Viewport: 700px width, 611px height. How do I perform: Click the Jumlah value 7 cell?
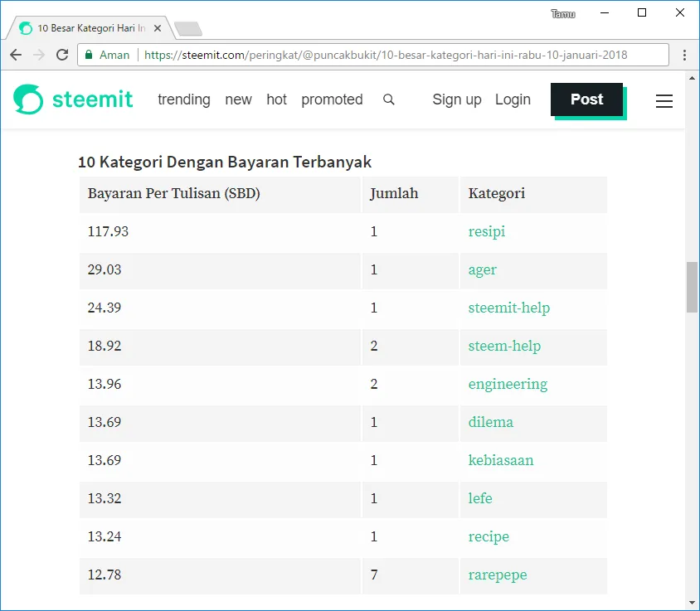pos(411,575)
